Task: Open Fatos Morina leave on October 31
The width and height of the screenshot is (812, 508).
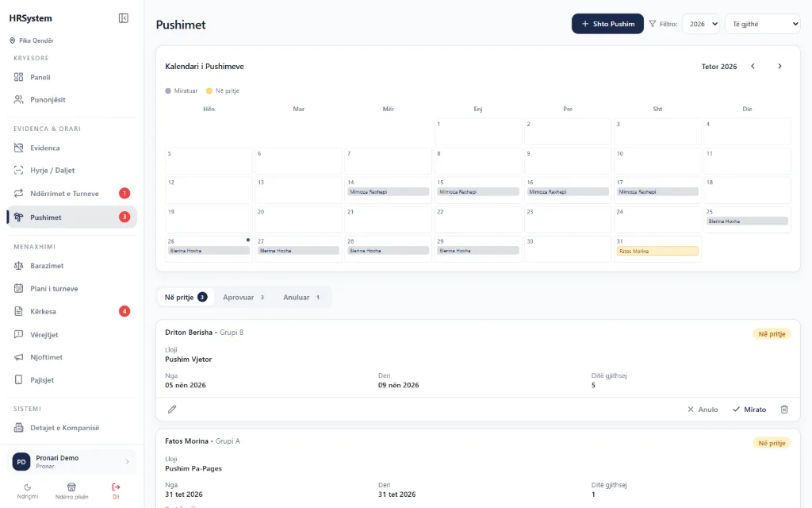Action: click(x=657, y=251)
